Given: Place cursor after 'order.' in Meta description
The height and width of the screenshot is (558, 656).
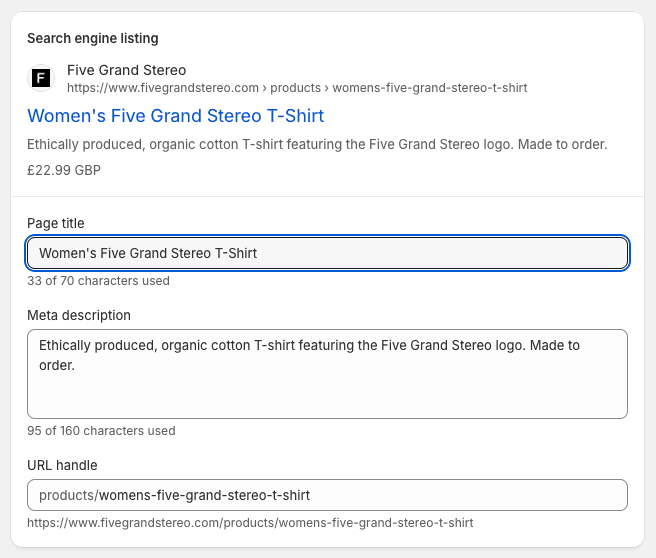Looking at the screenshot, I should (x=77, y=365).
